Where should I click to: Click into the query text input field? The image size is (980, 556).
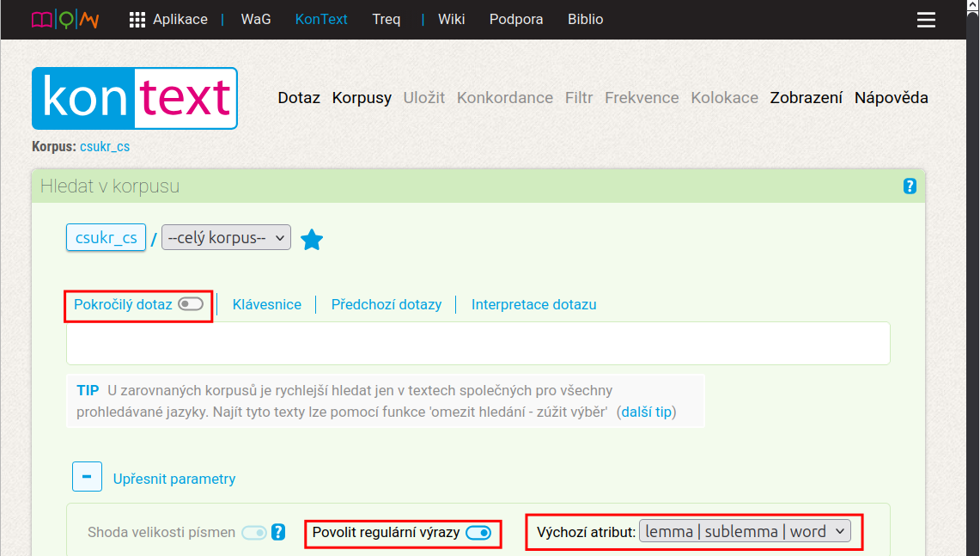pos(478,344)
